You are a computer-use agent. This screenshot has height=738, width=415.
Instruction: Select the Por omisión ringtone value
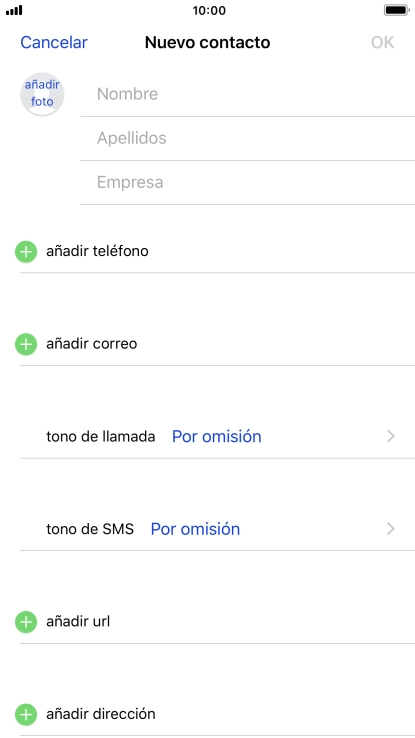pyautogui.click(x=216, y=436)
